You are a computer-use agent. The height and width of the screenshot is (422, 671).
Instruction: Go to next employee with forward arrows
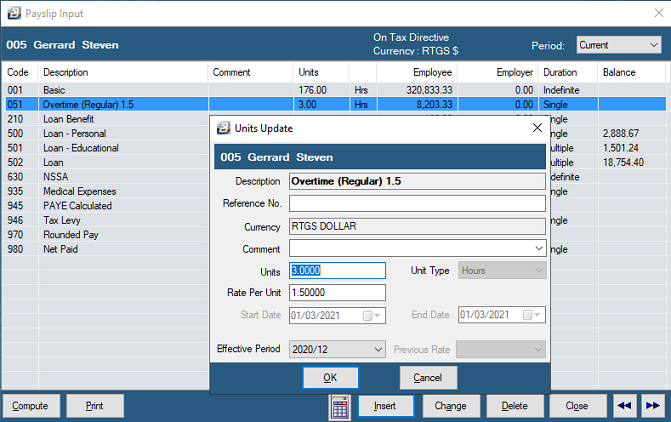pyautogui.click(x=653, y=406)
